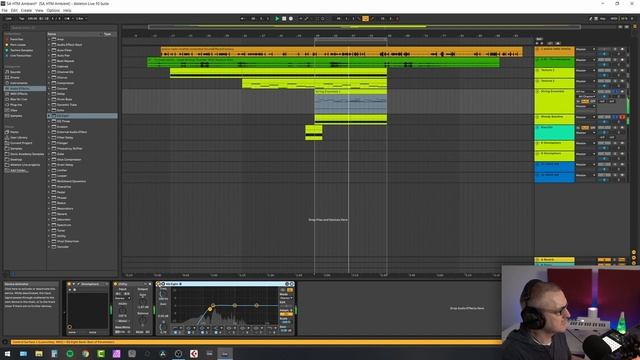Image resolution: width=640 pixels, height=360 pixels.
Task: Click the Key map mode button
Action: point(602,18)
